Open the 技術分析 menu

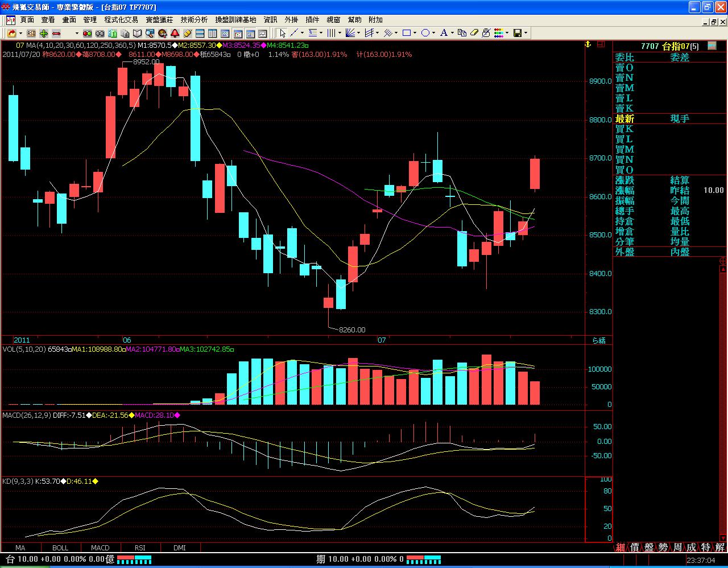tap(195, 20)
